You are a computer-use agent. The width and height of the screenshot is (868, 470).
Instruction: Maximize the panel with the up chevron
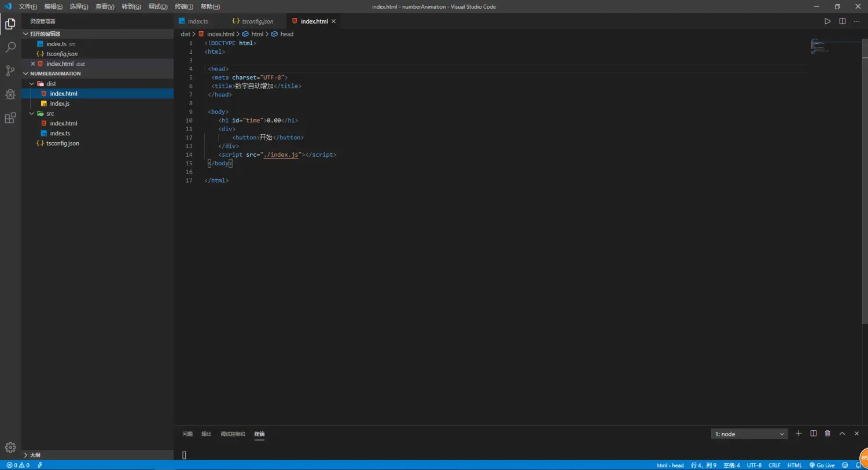(842, 434)
